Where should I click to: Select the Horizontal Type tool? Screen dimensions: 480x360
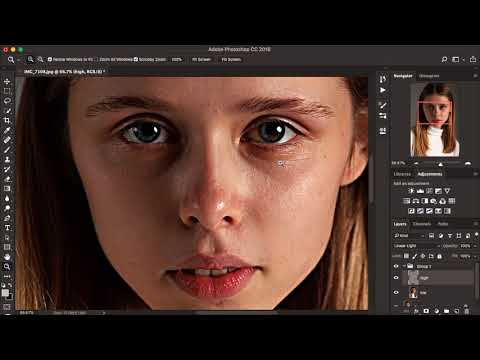click(x=7, y=228)
